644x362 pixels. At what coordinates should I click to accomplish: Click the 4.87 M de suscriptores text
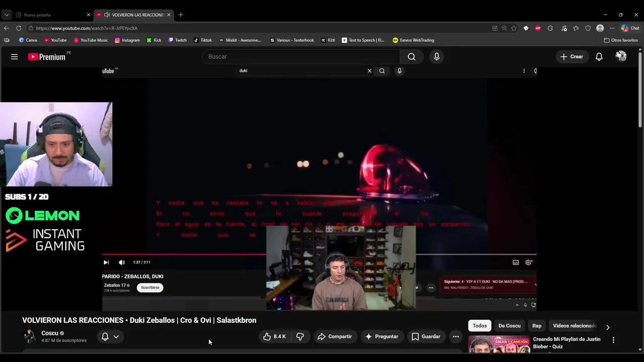64,340
